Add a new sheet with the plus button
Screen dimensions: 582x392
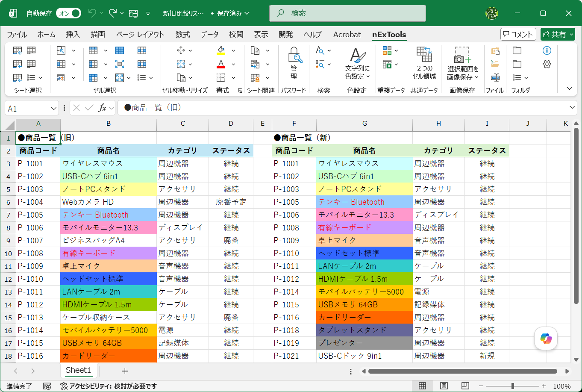[x=125, y=371]
